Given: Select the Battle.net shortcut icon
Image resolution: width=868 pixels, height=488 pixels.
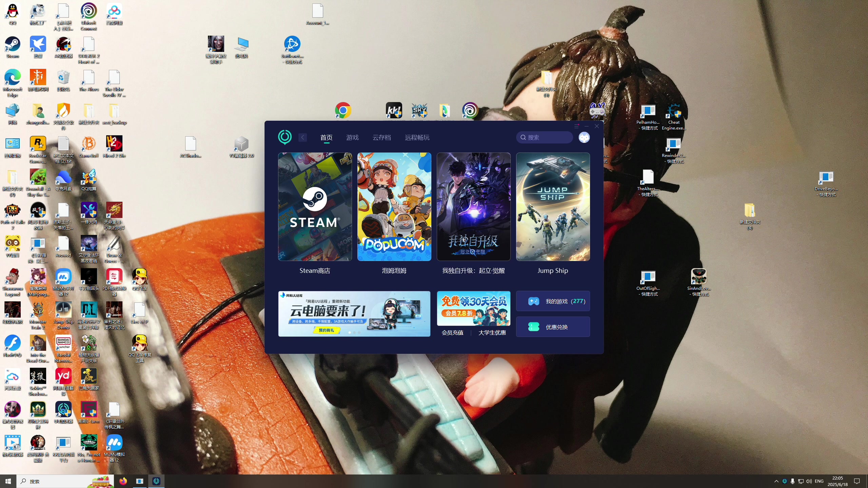Looking at the screenshot, I should pyautogui.click(x=292, y=49).
